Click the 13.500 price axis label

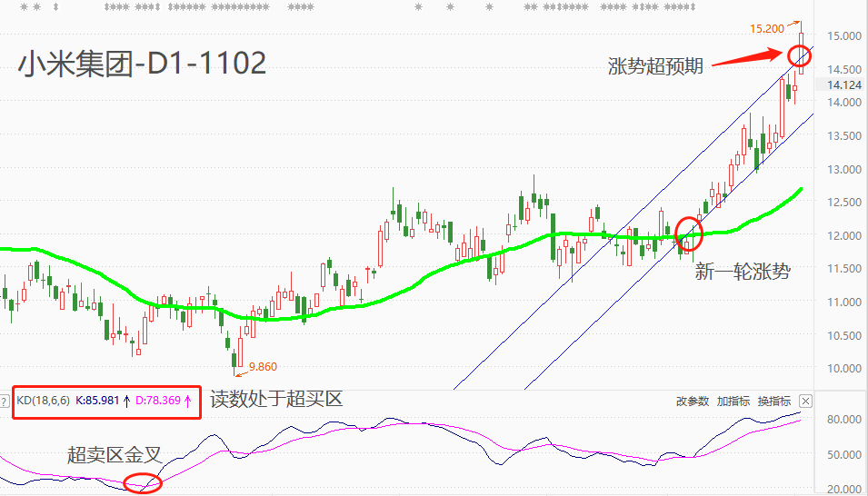coord(844,135)
